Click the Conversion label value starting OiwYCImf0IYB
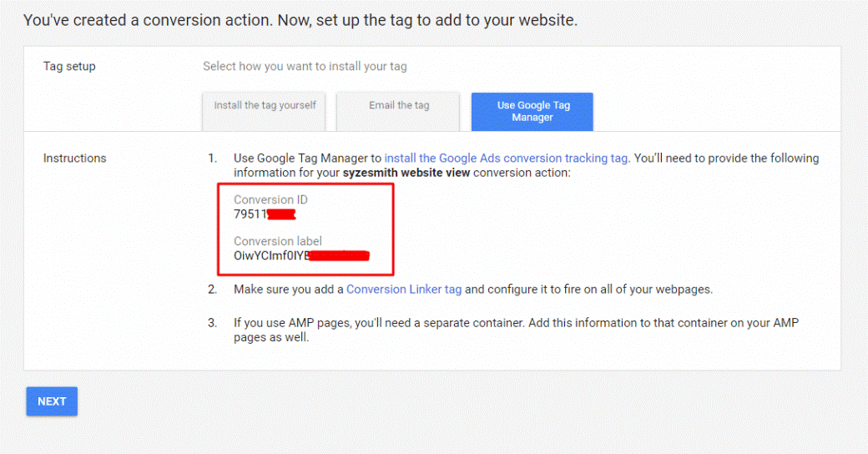This screenshot has height=454, width=868. tap(301, 255)
